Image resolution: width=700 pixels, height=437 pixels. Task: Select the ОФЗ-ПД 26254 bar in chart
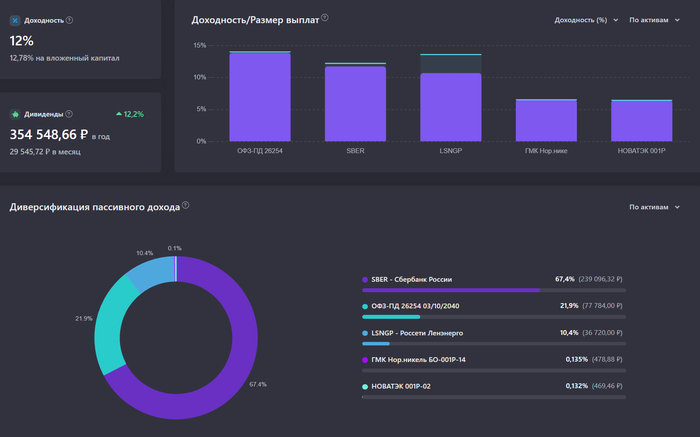click(x=260, y=97)
